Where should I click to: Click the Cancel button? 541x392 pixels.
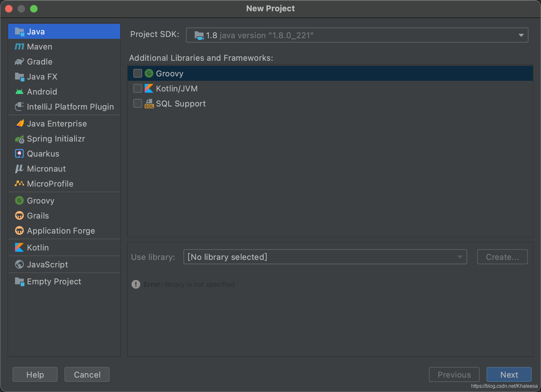(87, 374)
